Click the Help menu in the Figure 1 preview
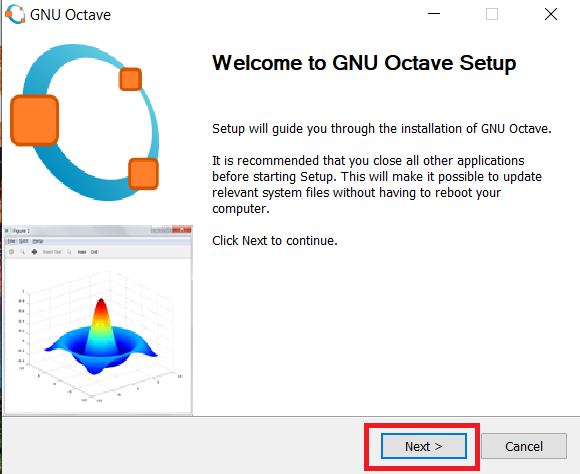Viewport: 580px width, 474px height. [37, 241]
